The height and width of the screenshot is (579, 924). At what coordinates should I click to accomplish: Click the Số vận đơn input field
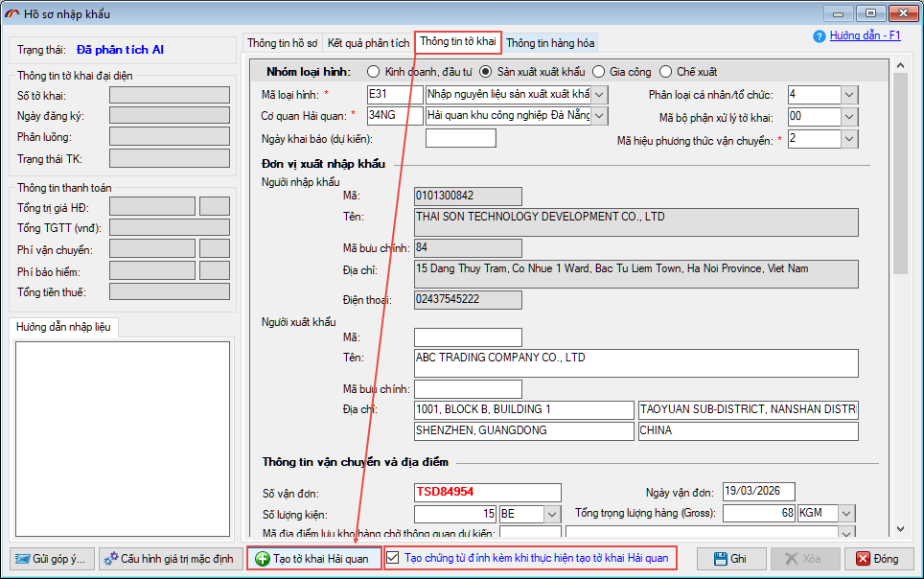pyautogui.click(x=487, y=492)
